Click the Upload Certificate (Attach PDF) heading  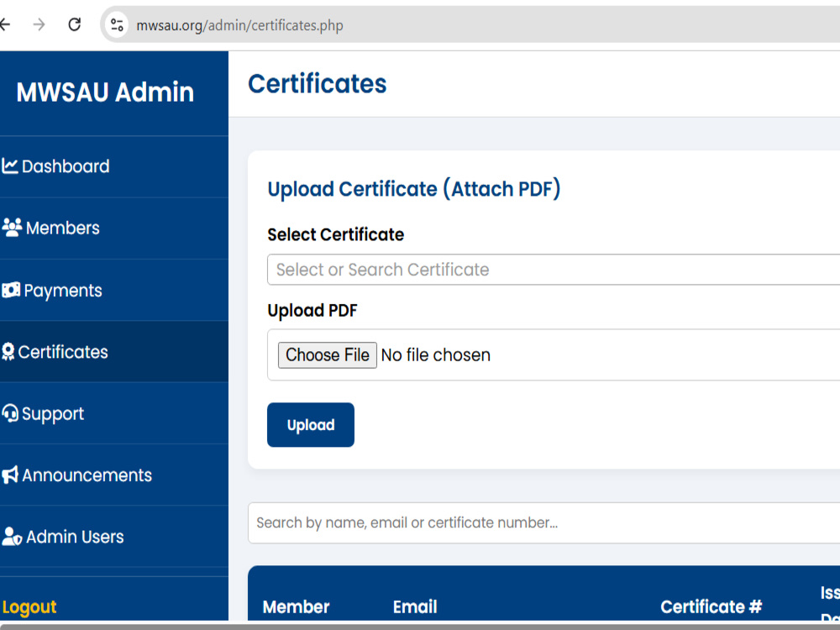click(414, 189)
